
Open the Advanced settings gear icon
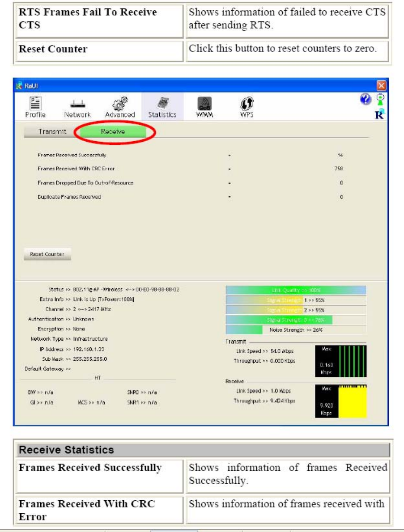[120, 107]
